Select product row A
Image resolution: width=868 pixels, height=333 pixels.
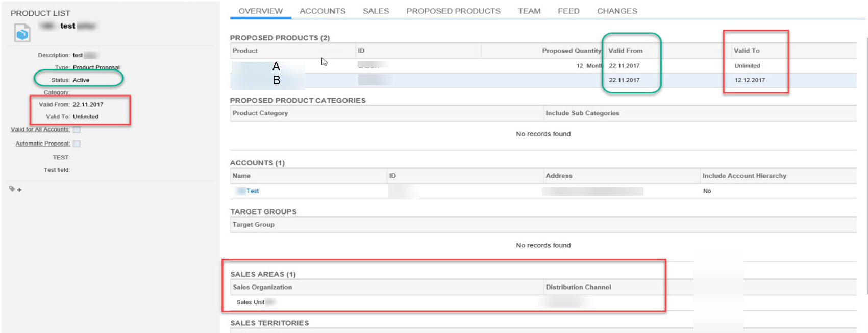click(x=543, y=66)
